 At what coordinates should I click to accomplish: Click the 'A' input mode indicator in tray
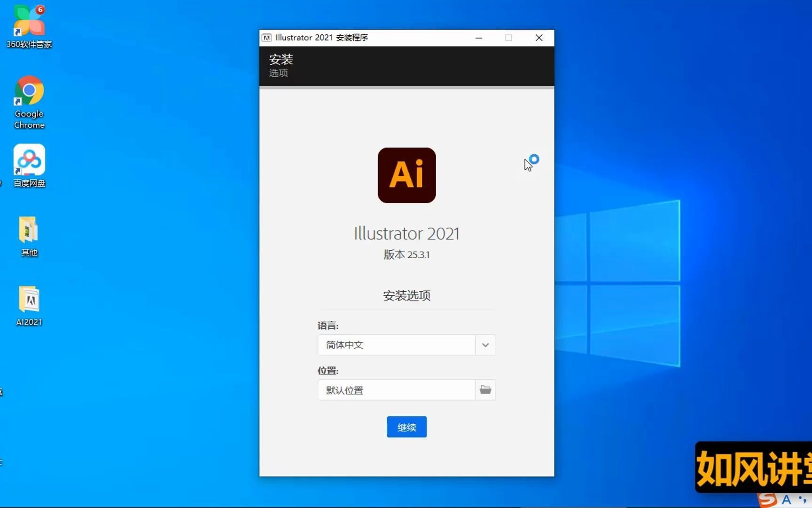786,500
